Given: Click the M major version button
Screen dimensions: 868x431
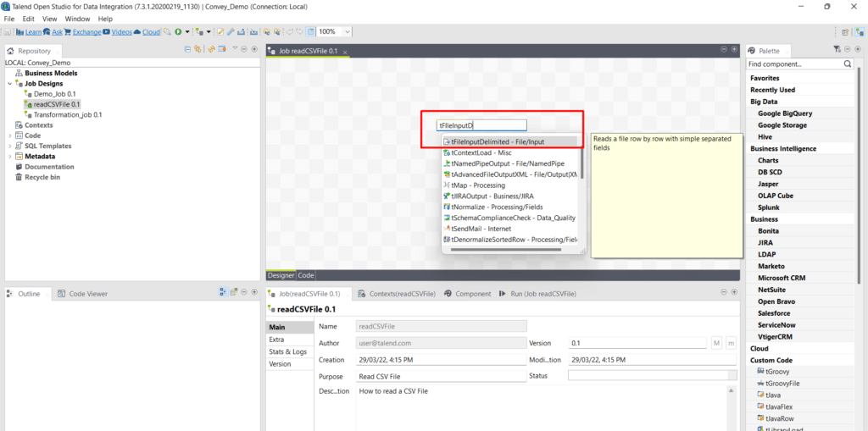Looking at the screenshot, I should (x=717, y=343).
